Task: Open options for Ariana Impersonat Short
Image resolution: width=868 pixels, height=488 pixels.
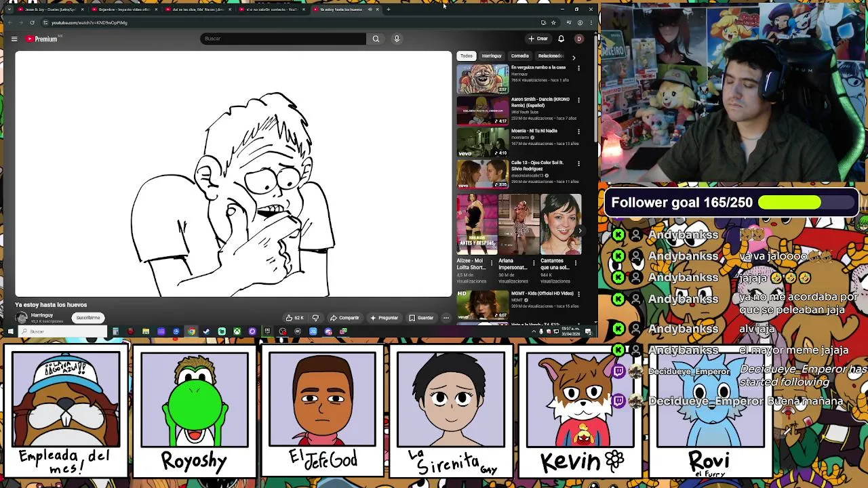Action: (534, 262)
